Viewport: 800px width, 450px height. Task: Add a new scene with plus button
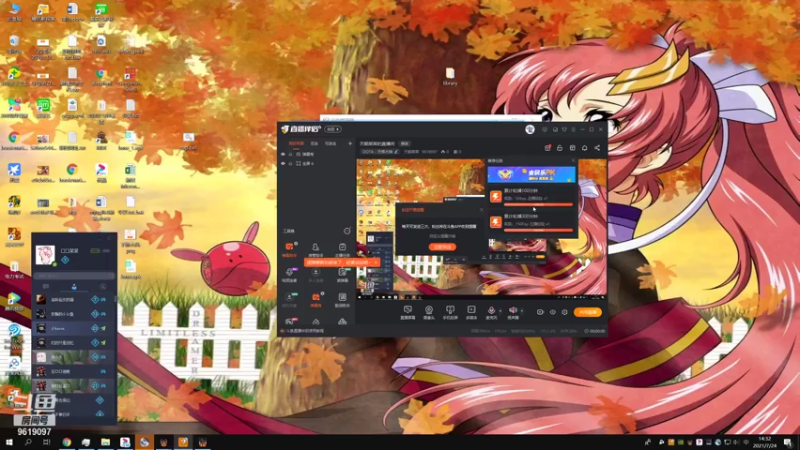(x=350, y=144)
